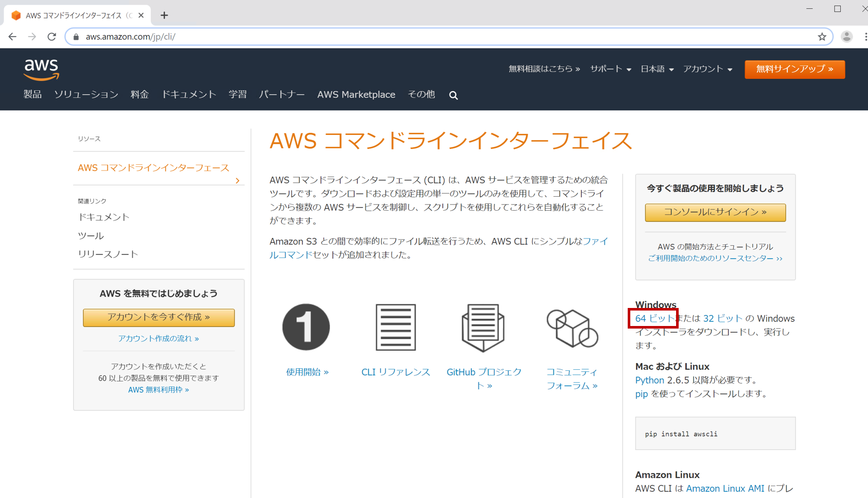Reload the page with the refresh icon
Image resolution: width=868 pixels, height=498 pixels.
coord(51,37)
